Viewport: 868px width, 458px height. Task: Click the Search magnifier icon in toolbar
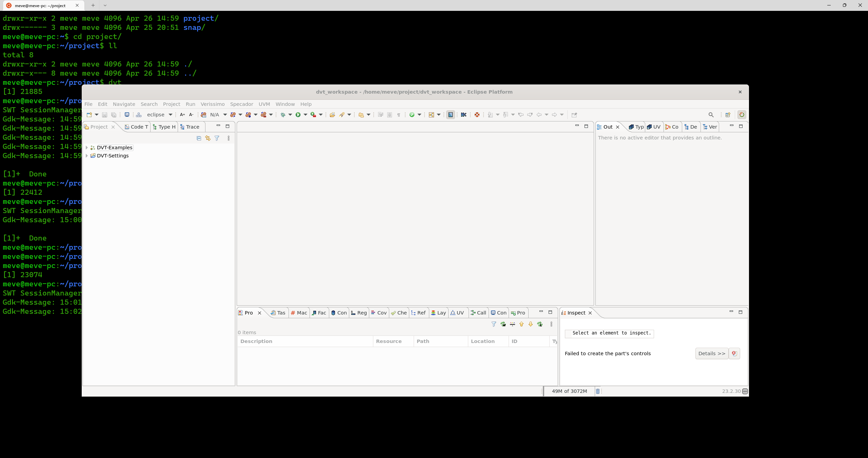click(711, 115)
